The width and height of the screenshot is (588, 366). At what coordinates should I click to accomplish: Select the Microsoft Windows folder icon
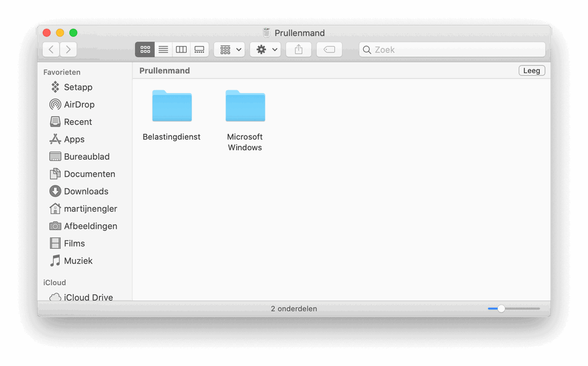point(245,106)
